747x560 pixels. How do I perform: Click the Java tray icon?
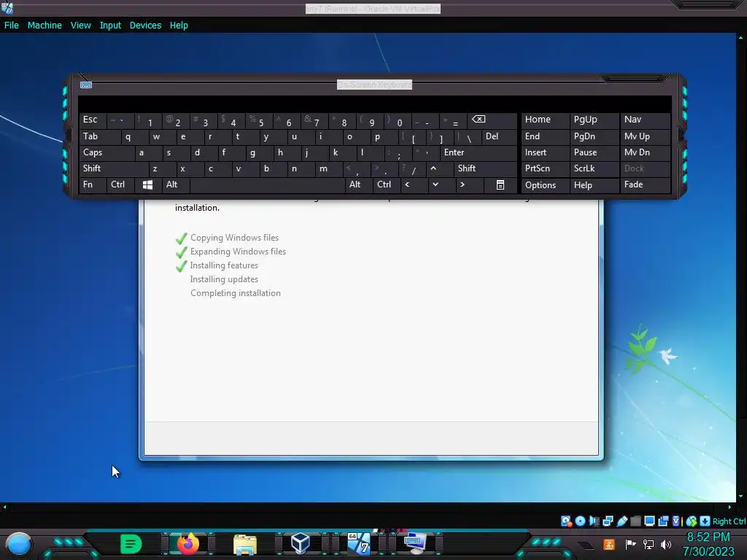(x=608, y=544)
